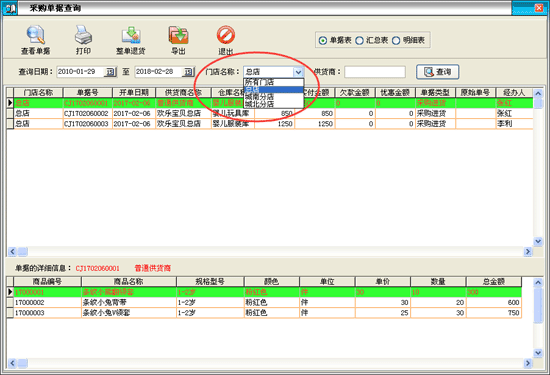Click the 退出 exit icon
This screenshot has height=375, width=550.
226,35
